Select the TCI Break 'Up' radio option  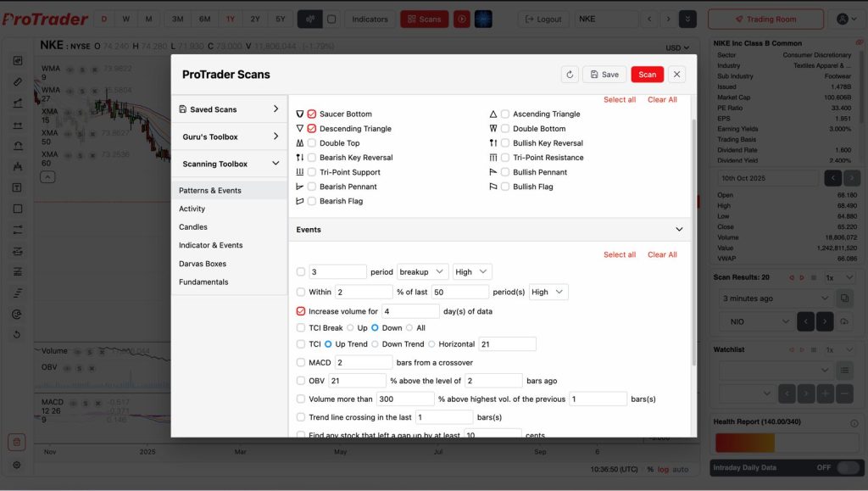click(x=350, y=327)
